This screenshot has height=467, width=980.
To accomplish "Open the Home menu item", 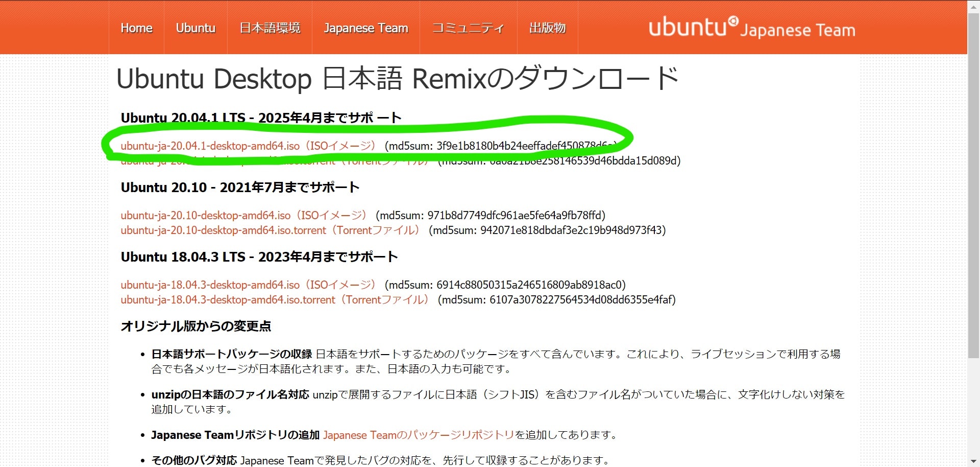I will pos(136,28).
